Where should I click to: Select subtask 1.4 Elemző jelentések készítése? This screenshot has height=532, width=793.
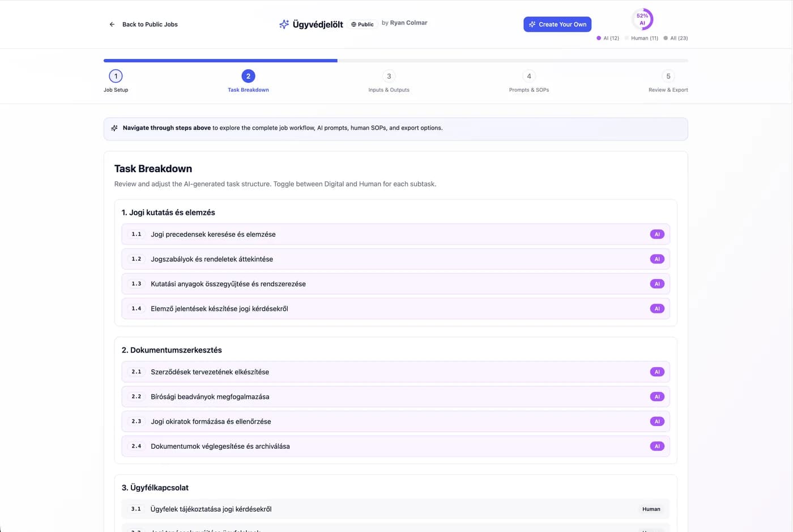point(395,309)
